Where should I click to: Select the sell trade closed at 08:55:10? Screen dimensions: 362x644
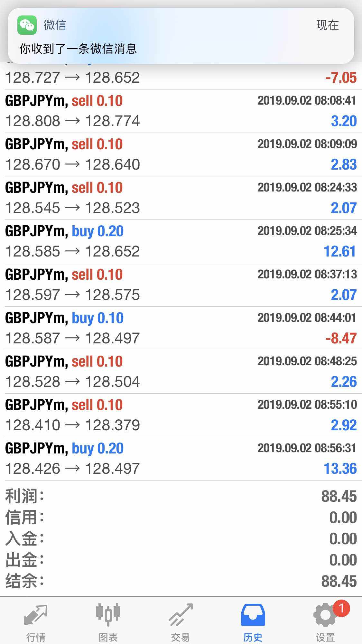(x=181, y=415)
